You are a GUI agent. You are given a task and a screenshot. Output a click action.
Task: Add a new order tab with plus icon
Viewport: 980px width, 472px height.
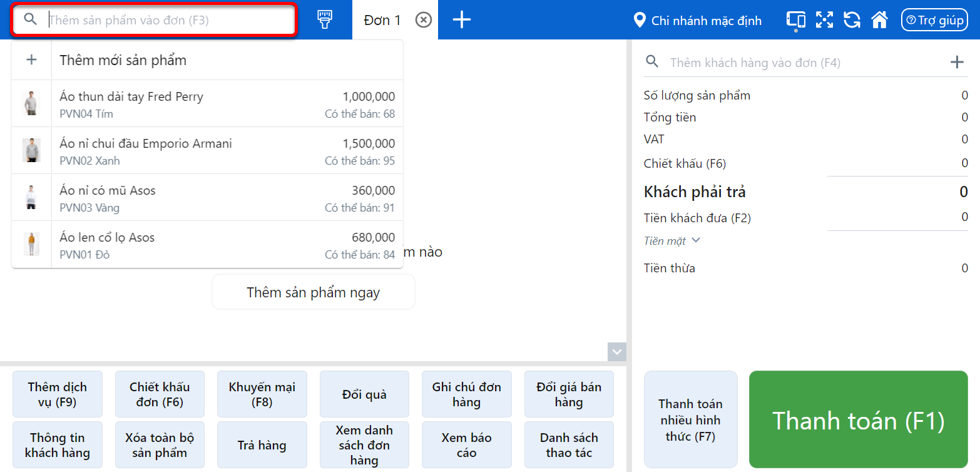[461, 20]
